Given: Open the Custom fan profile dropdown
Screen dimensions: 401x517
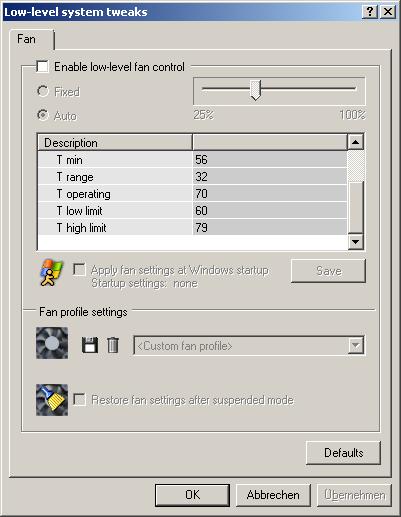Looking at the screenshot, I should pos(356,346).
